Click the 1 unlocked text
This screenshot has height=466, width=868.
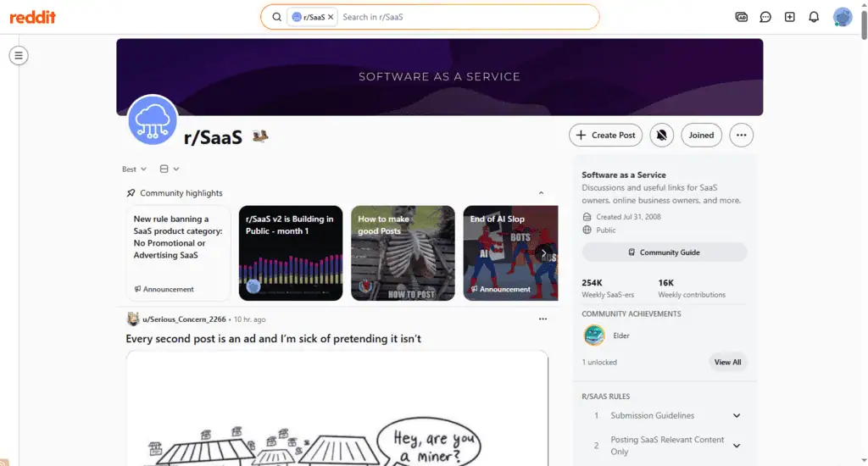coord(599,362)
